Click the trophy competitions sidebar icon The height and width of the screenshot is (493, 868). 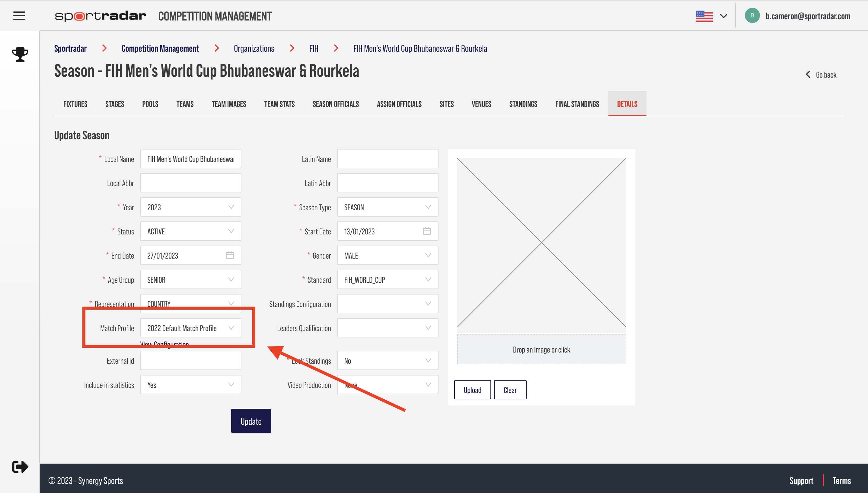[20, 54]
